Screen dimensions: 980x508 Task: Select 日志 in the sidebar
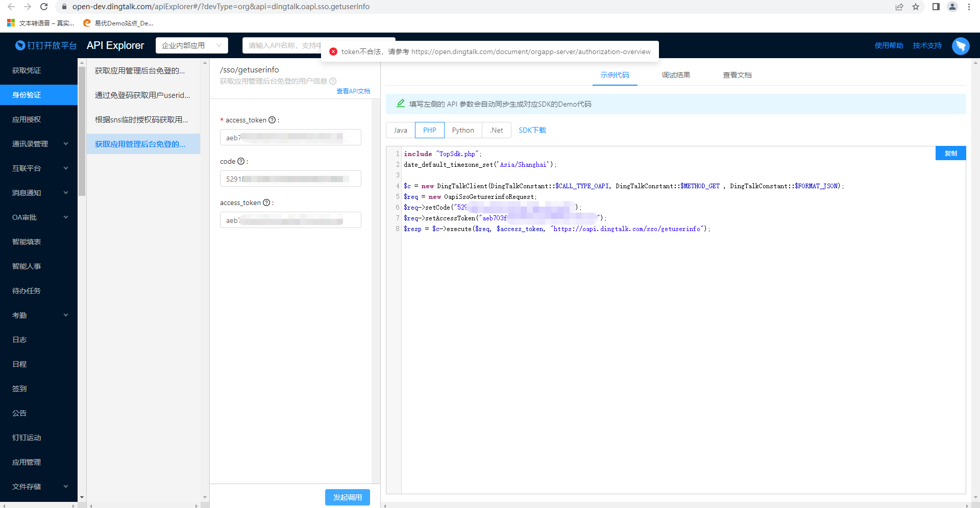pos(39,340)
